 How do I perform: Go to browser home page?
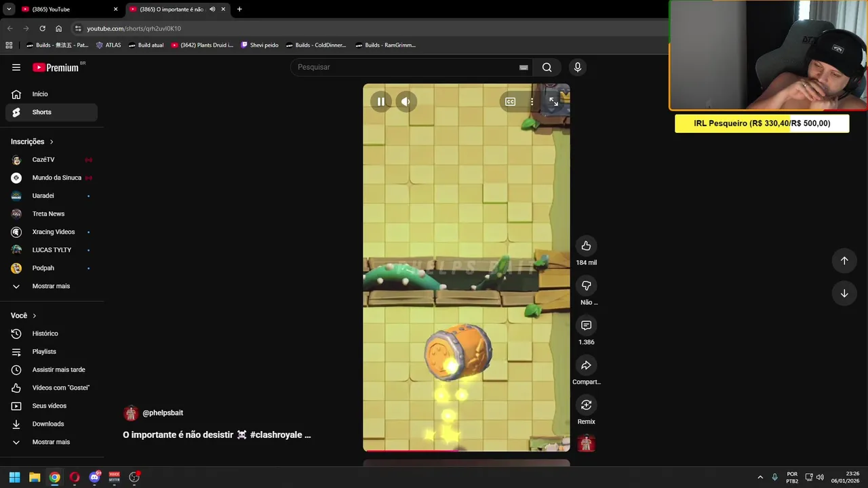(58, 28)
